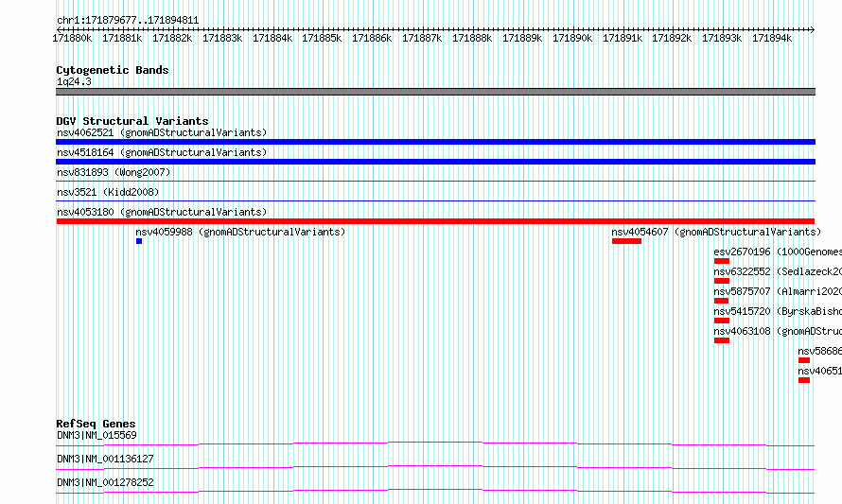Click the DGV Structural Variants track title

coord(132,121)
